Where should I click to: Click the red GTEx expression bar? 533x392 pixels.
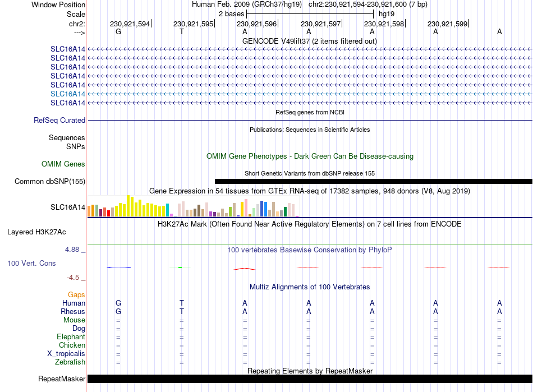click(108, 213)
